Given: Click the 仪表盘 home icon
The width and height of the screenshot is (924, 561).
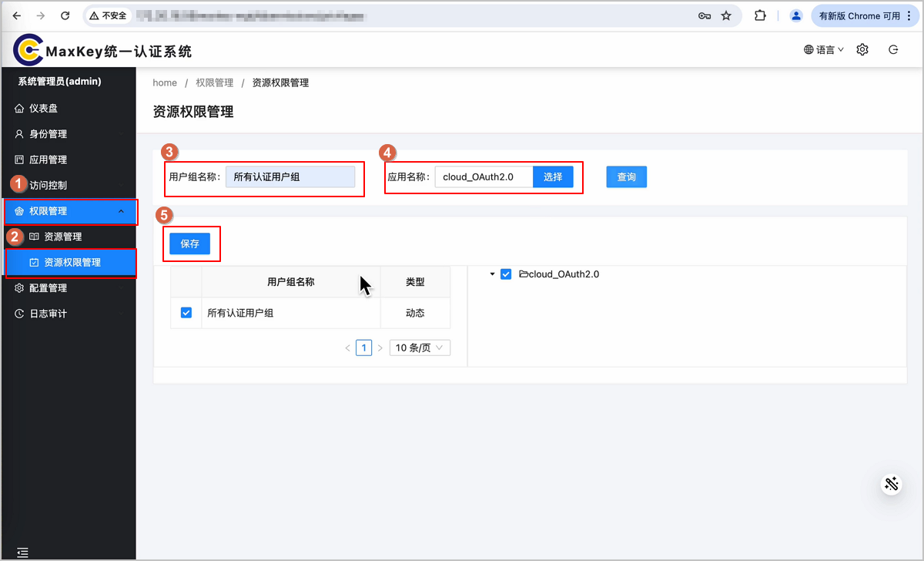Looking at the screenshot, I should point(20,109).
